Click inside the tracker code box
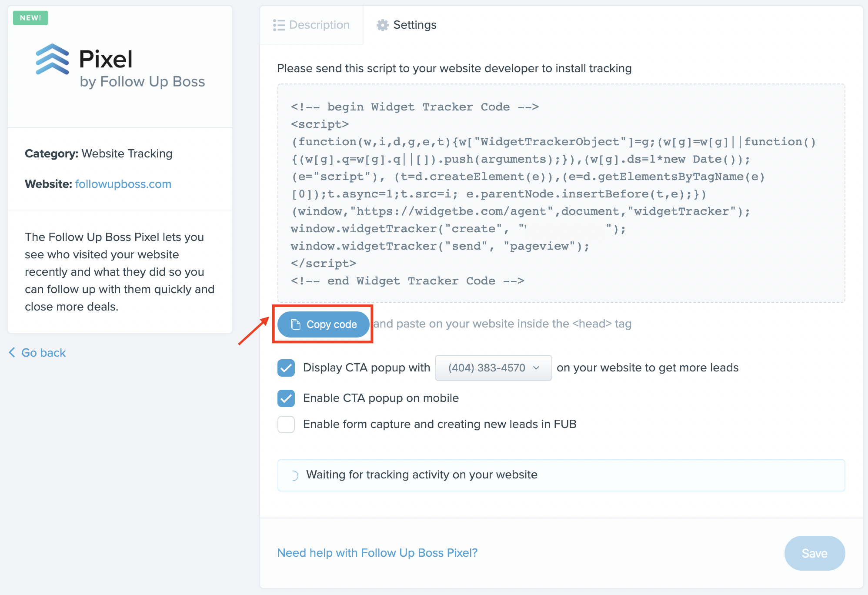The width and height of the screenshot is (868, 595). point(561,193)
